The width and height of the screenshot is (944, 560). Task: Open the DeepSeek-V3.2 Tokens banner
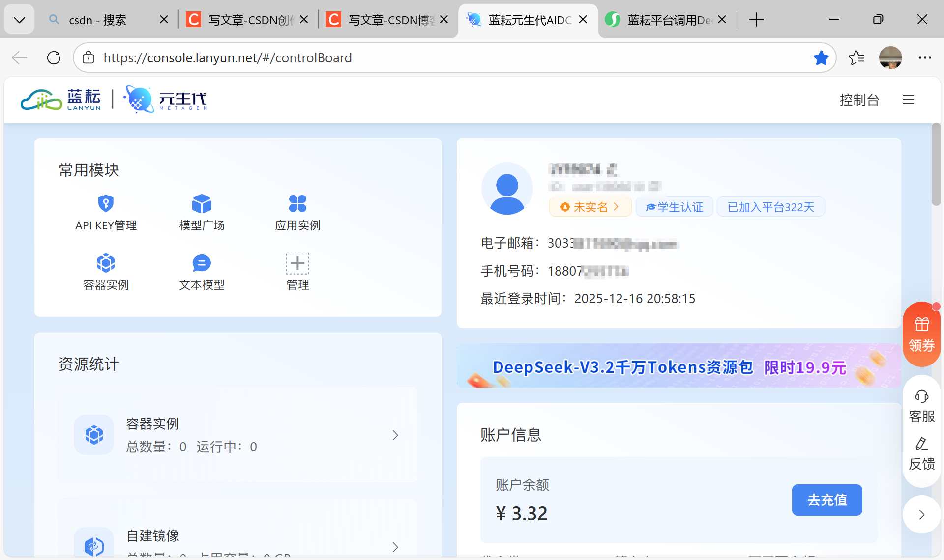(x=678, y=366)
